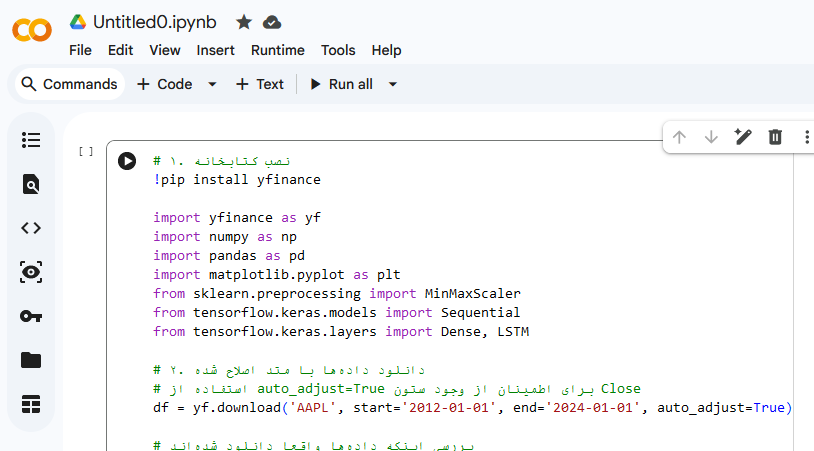Open the Data explorer table icon
Image resolution: width=814 pixels, height=451 pixels.
31,404
